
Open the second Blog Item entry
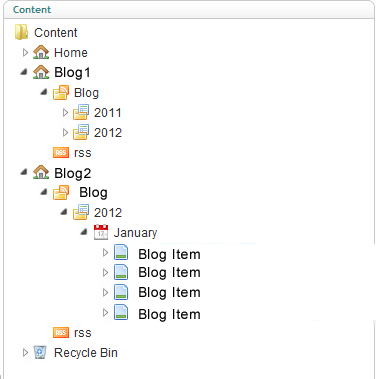[x=169, y=273]
